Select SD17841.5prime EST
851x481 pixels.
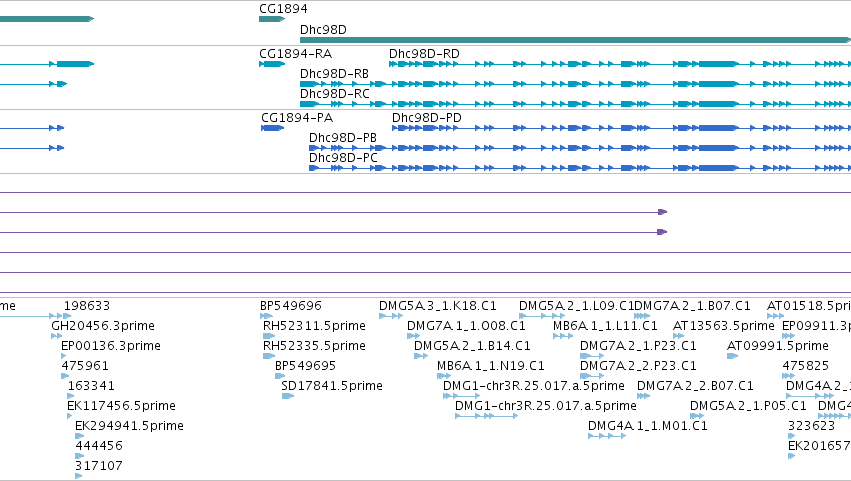tap(288, 396)
